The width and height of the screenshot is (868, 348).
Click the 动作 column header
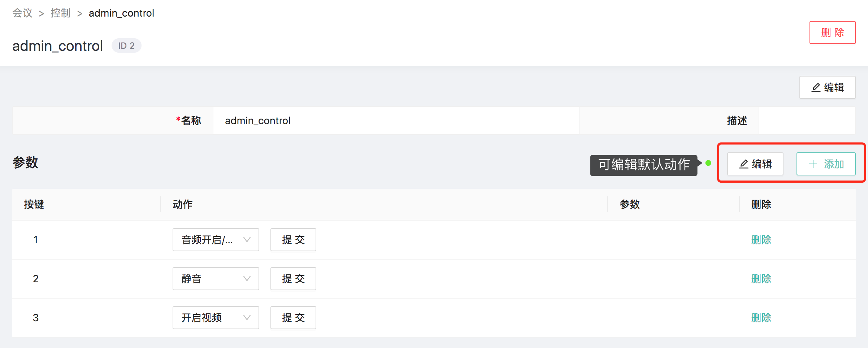pos(183,204)
